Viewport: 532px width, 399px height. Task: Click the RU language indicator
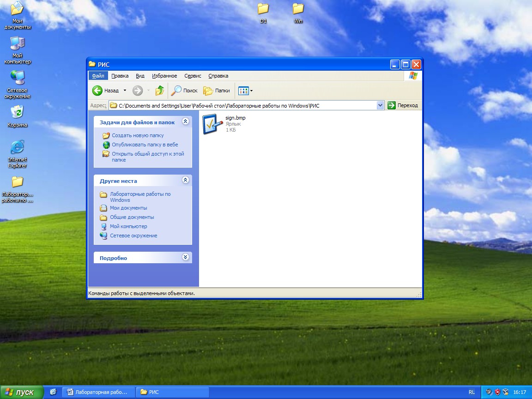(472, 392)
